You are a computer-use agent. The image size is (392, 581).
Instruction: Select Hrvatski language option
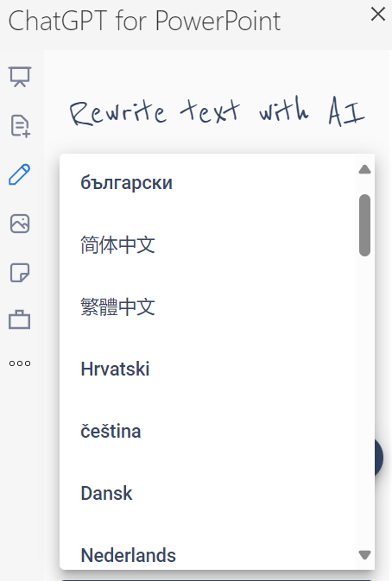(206, 369)
